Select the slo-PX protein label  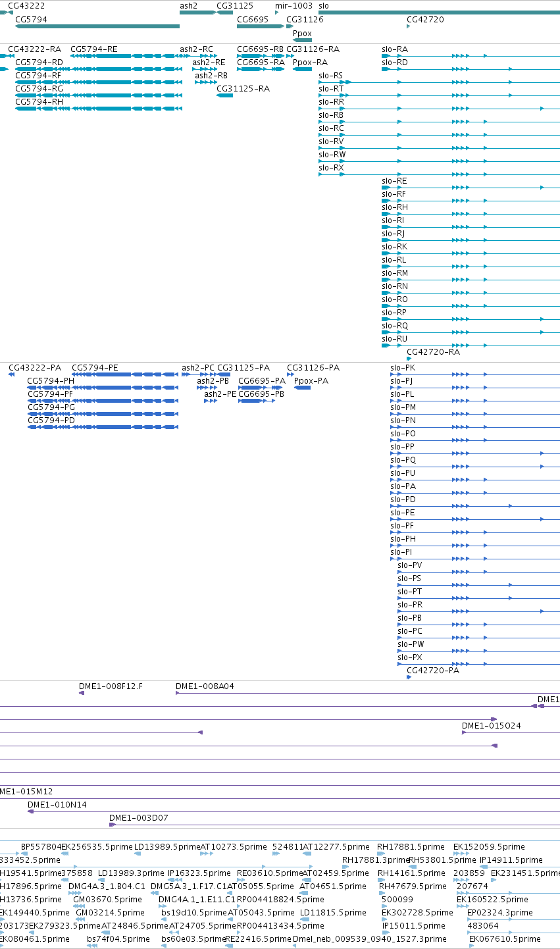pyautogui.click(x=410, y=657)
